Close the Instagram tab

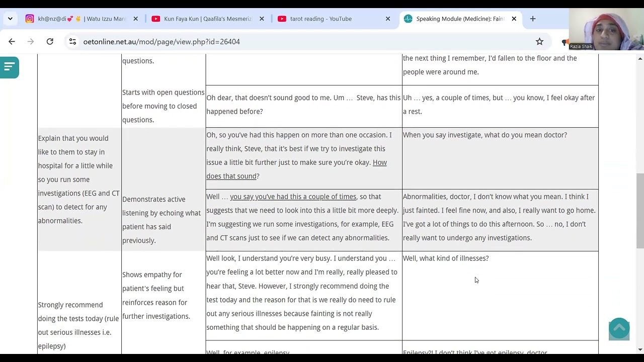pyautogui.click(x=135, y=19)
